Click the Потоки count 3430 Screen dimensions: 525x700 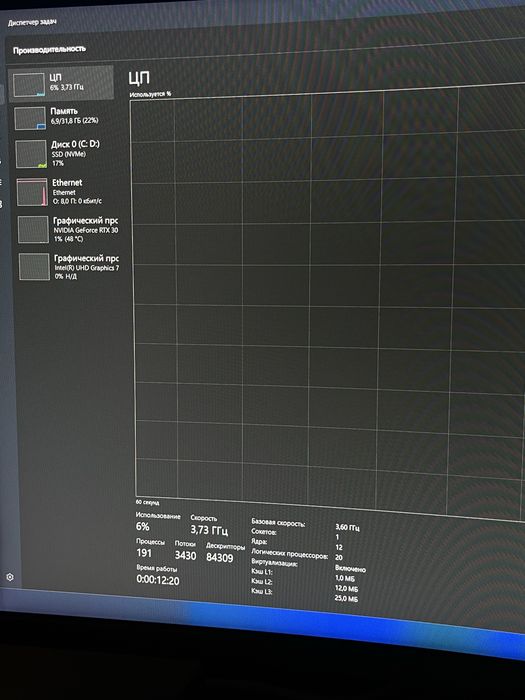coord(185,555)
